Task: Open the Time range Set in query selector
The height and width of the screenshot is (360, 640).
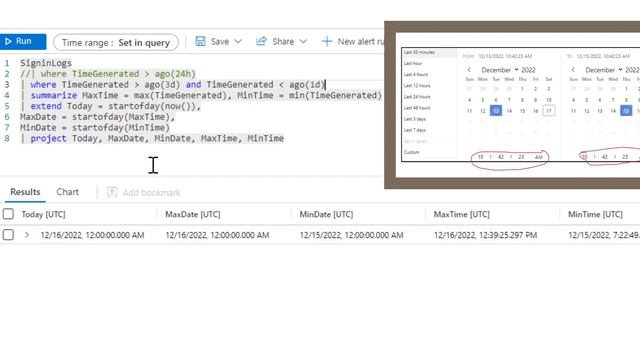Action: pos(116,42)
